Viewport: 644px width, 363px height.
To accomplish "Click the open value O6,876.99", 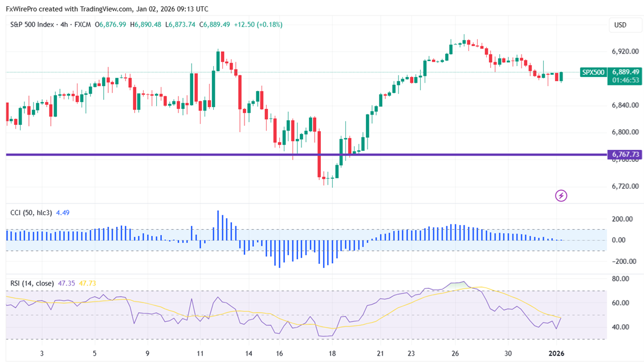I will [x=111, y=25].
